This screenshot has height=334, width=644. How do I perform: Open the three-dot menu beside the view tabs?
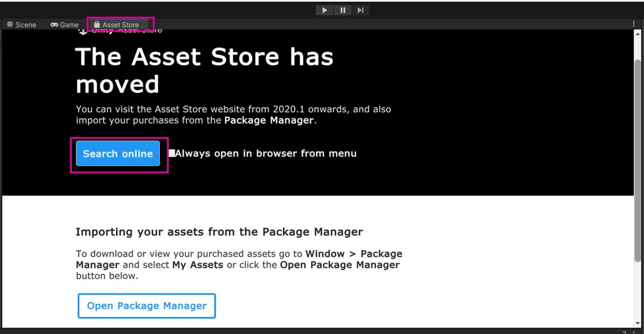tap(633, 24)
